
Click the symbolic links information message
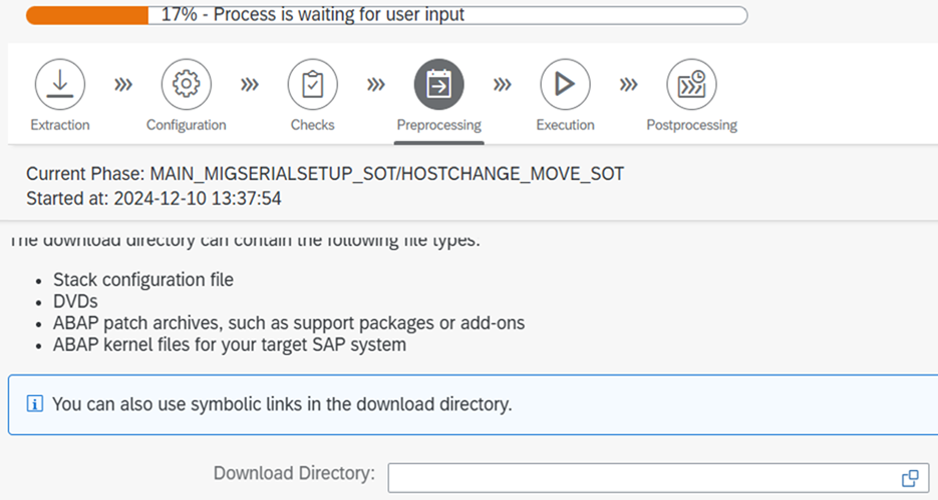pos(282,405)
